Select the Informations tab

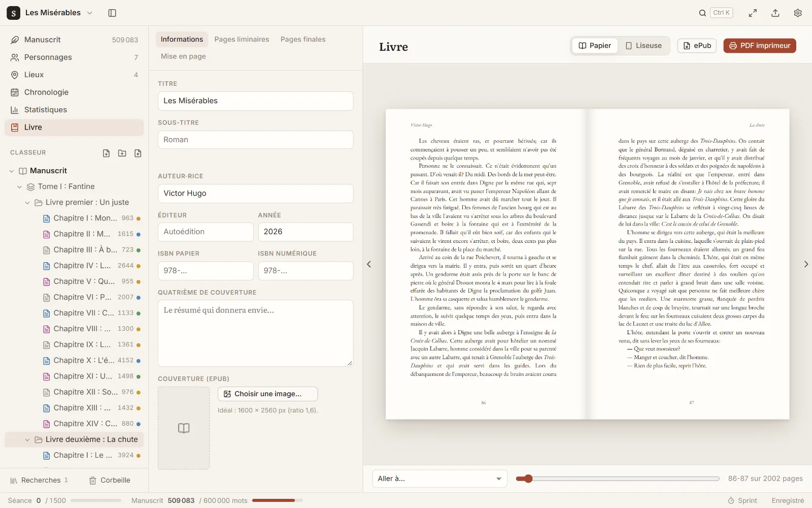pyautogui.click(x=182, y=39)
